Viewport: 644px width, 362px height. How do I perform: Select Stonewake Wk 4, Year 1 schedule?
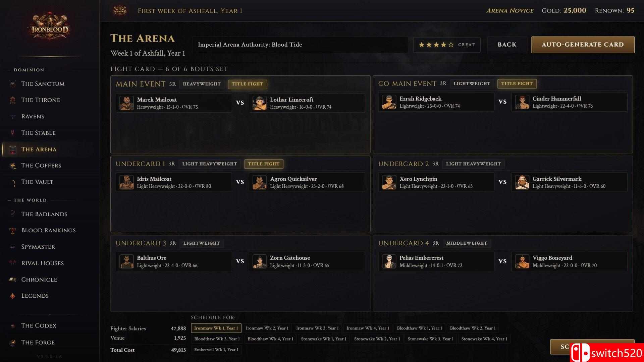[x=484, y=339]
